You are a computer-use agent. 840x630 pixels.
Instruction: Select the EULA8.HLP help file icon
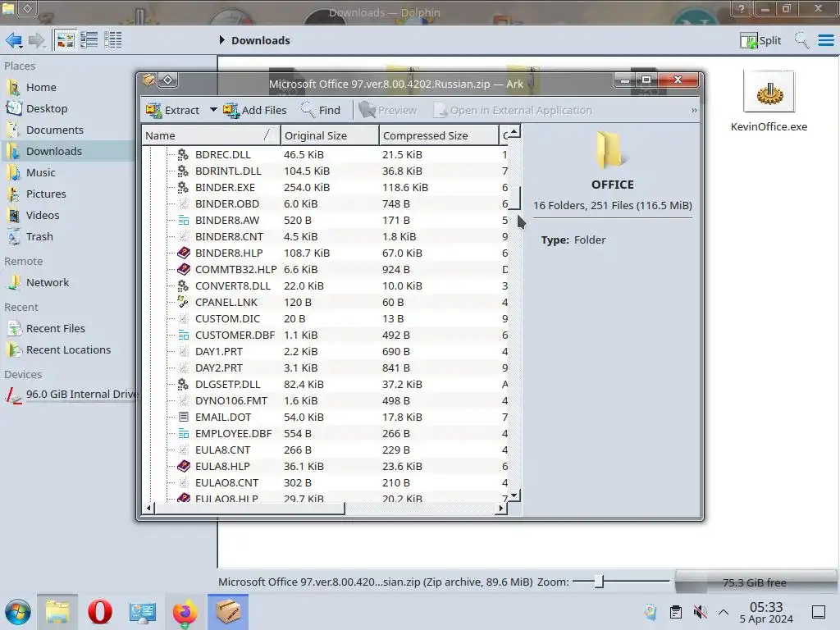(183, 466)
